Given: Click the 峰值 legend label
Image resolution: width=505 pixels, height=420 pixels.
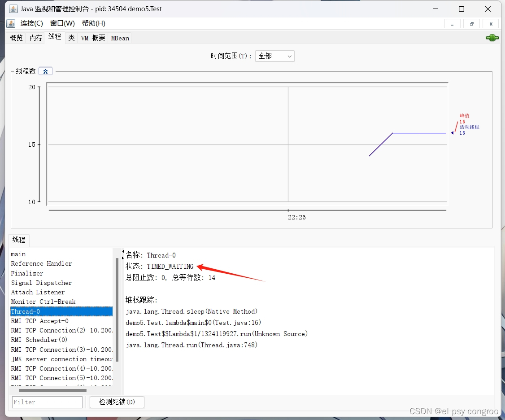Looking at the screenshot, I should coord(465,116).
